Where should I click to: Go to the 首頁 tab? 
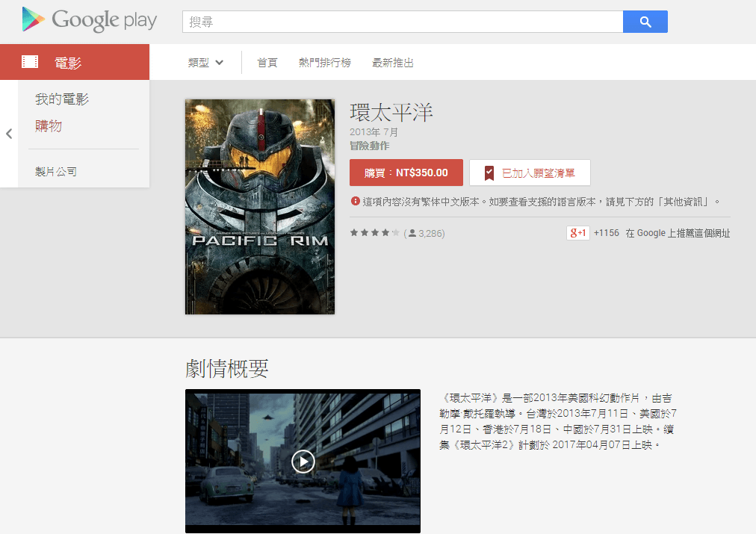267,63
